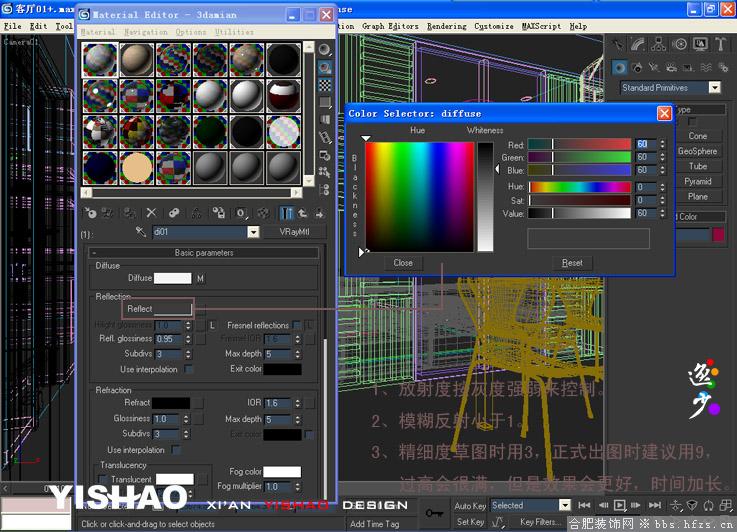
Task: Toggle the Set Key lock key icon
Action: (433, 513)
